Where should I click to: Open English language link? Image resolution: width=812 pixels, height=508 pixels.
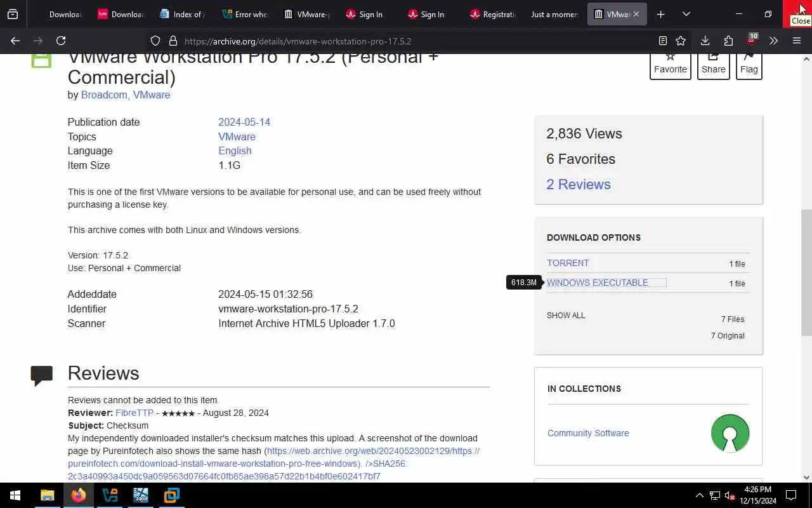point(235,150)
